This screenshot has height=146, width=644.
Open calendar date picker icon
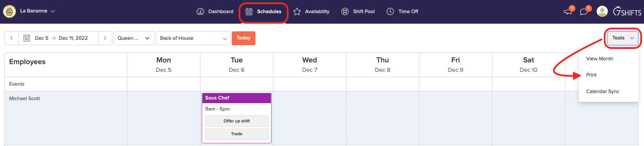(27, 38)
